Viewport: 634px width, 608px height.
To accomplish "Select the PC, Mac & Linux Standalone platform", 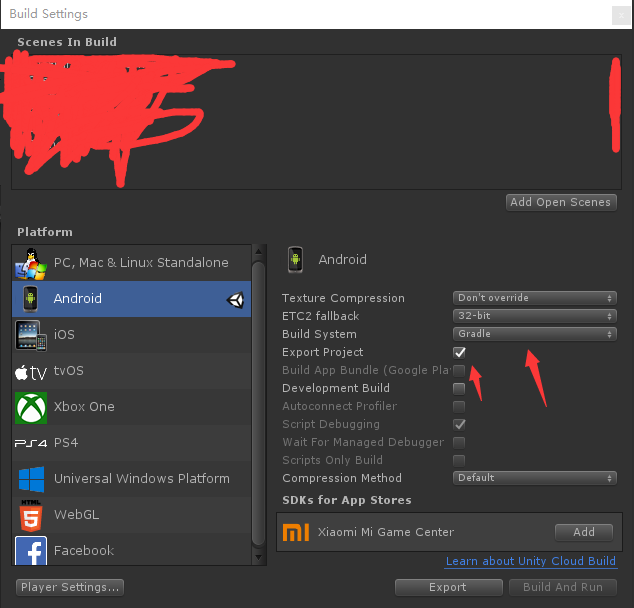I will coord(131,263).
